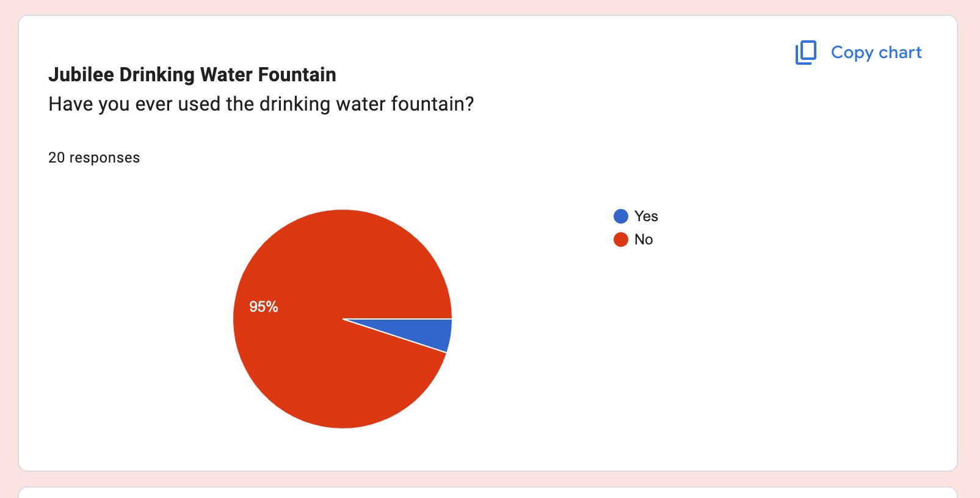Viewport: 980px width, 498px height.
Task: Click the Jubilee Drinking Water Fountain heading
Action: (192, 75)
